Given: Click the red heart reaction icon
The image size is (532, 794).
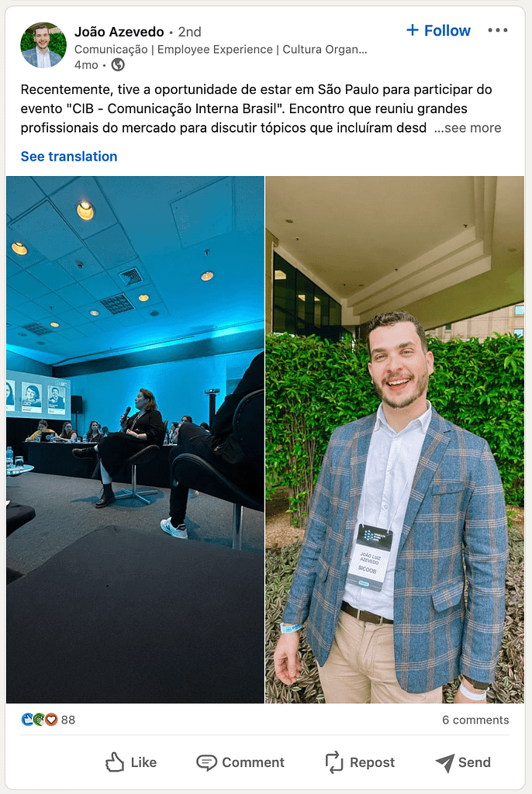Looking at the screenshot, I should (51, 720).
